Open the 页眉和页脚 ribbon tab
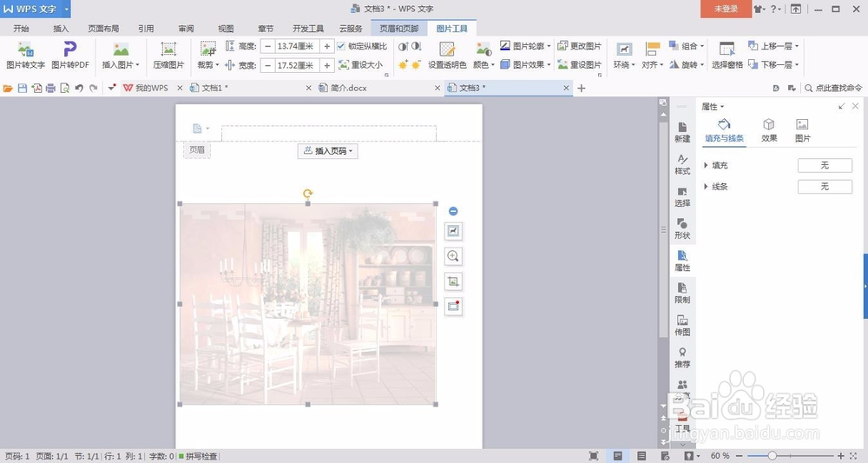 398,29
